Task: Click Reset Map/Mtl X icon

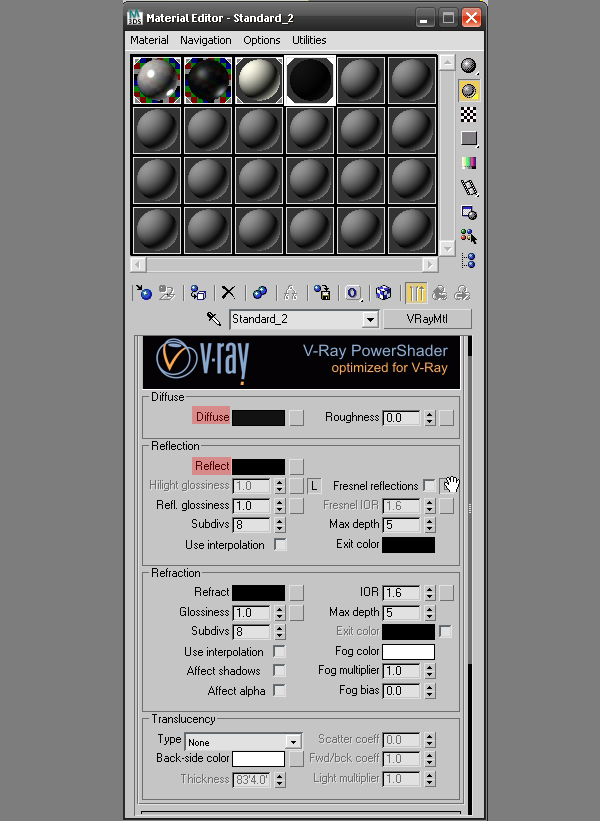Action: pos(228,293)
